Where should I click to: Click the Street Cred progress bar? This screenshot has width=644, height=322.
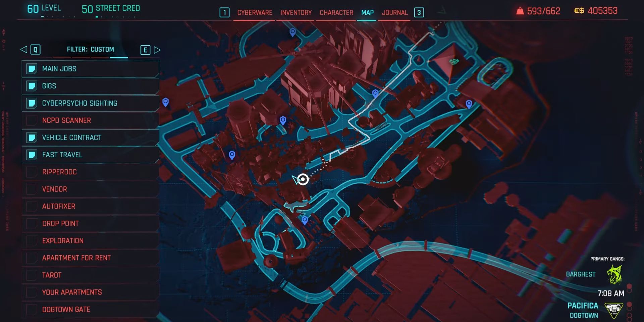[x=115, y=17]
